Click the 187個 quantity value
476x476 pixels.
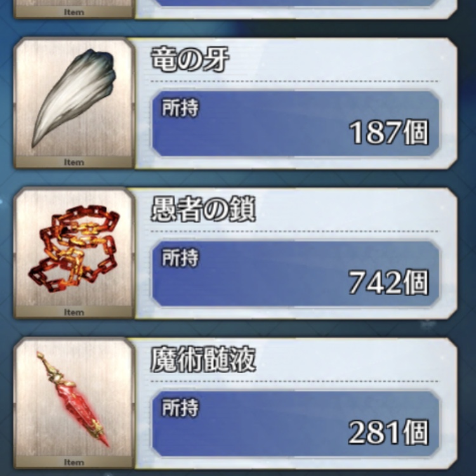[389, 133]
